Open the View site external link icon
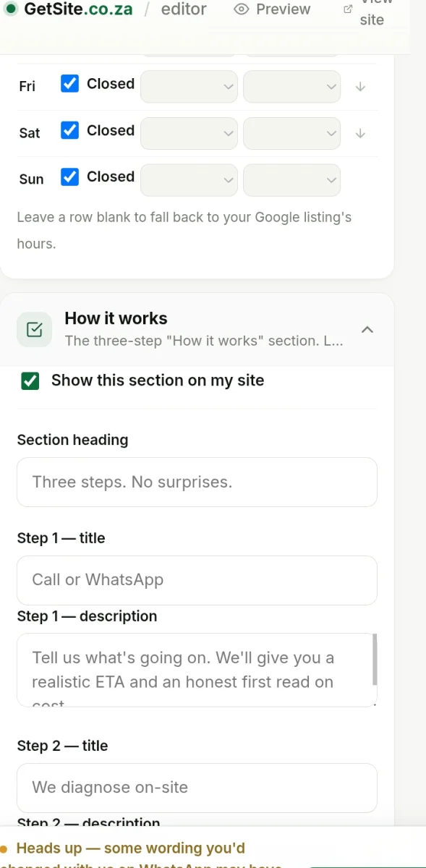Viewport: 426px width, 868px height. click(348, 9)
